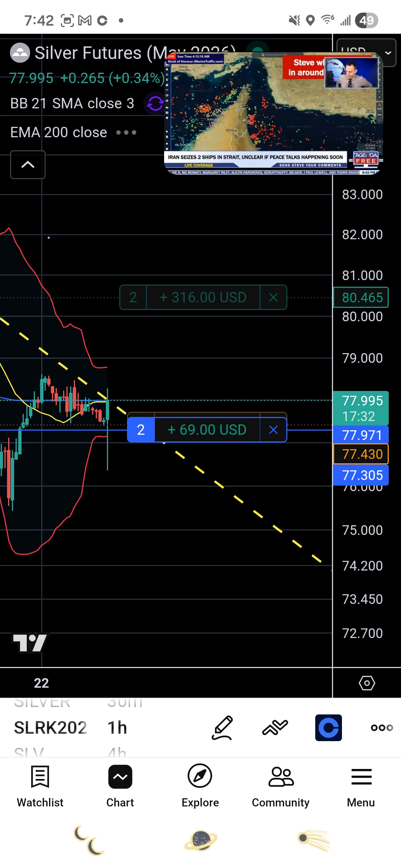The image size is (401, 868).
Task: Tap the date label 22 on time axis
Action: point(41,683)
